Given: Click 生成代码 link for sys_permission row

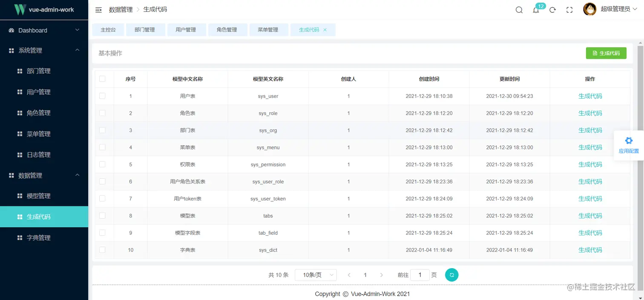Looking at the screenshot, I should click(590, 164).
